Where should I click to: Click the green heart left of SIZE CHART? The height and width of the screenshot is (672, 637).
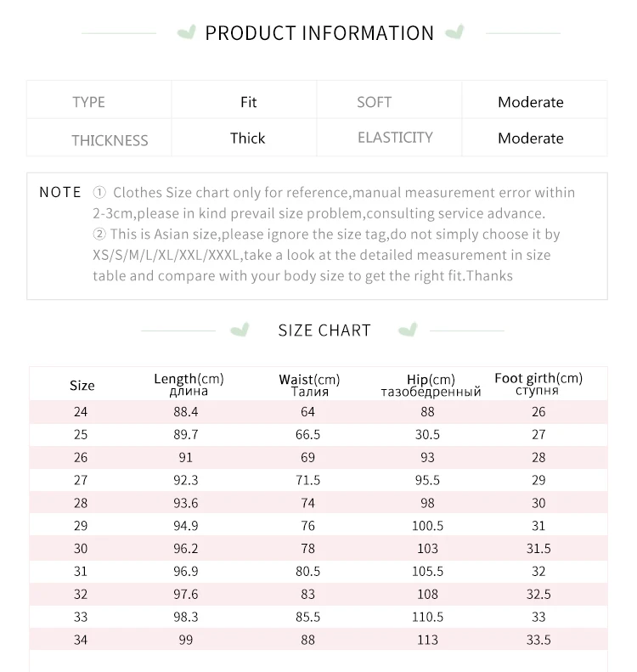click(241, 330)
